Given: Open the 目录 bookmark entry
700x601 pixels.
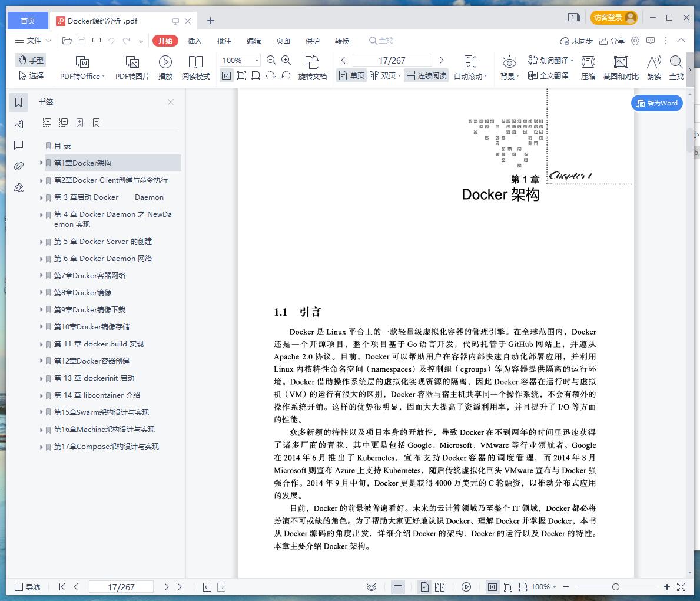Looking at the screenshot, I should pyautogui.click(x=62, y=146).
